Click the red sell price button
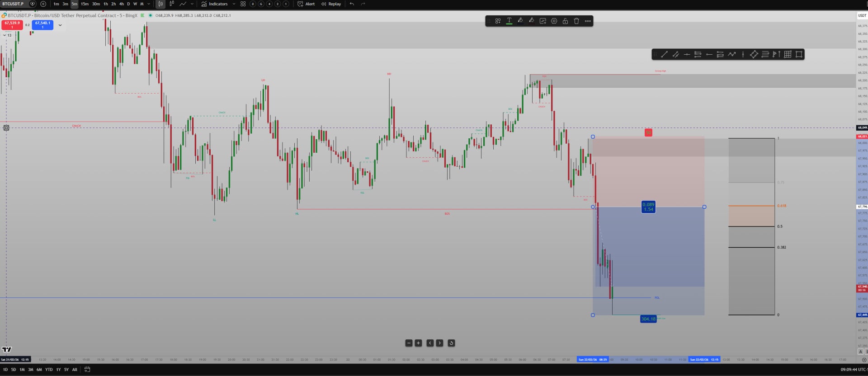 click(12, 24)
